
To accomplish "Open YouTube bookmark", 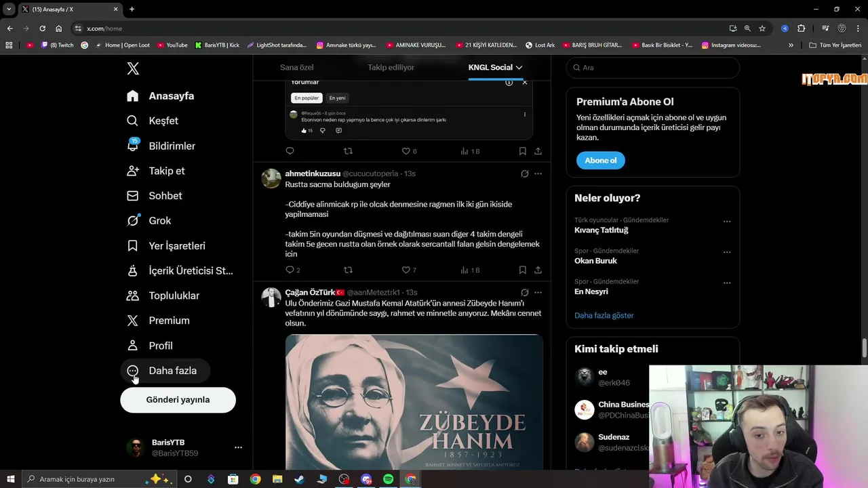I will point(172,45).
